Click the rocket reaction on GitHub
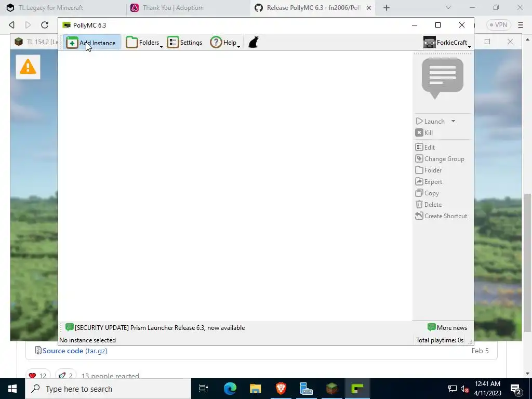532x399 pixels. coord(66,376)
